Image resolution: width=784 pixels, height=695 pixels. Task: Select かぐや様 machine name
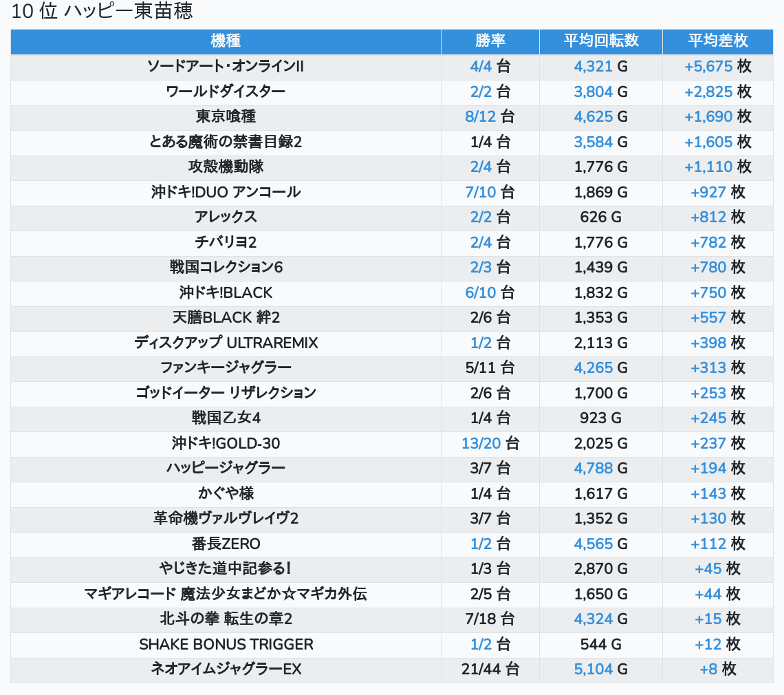click(226, 493)
